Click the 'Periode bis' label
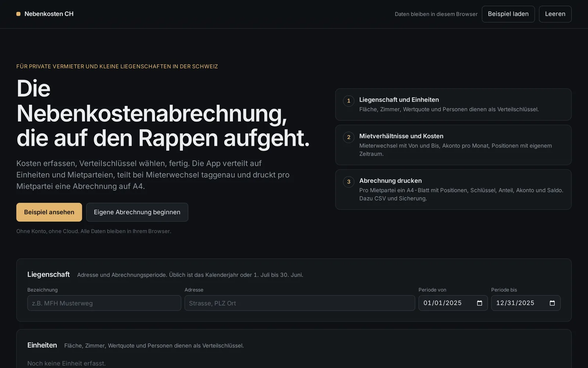Screen dimensions: 588x368 point(504,290)
